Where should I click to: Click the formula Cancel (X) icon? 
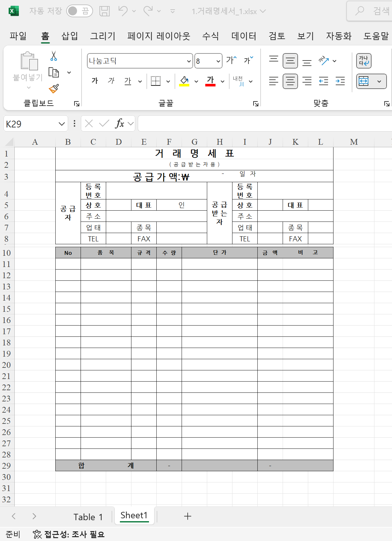89,124
